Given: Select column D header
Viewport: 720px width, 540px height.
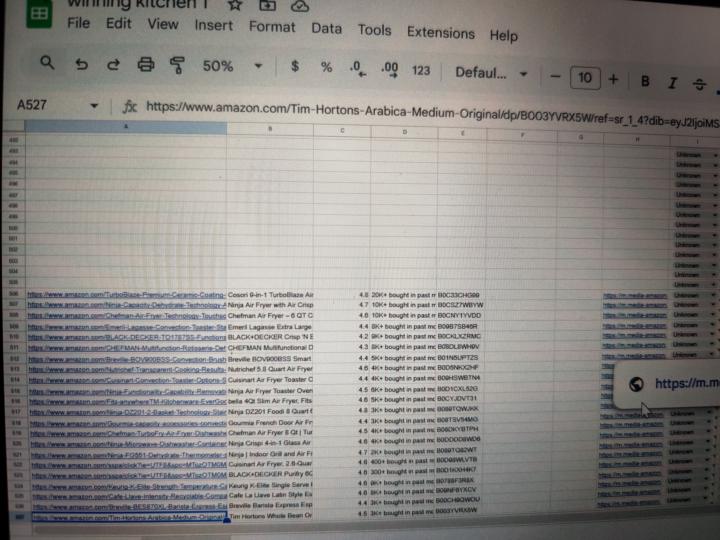Looking at the screenshot, I should [405, 132].
